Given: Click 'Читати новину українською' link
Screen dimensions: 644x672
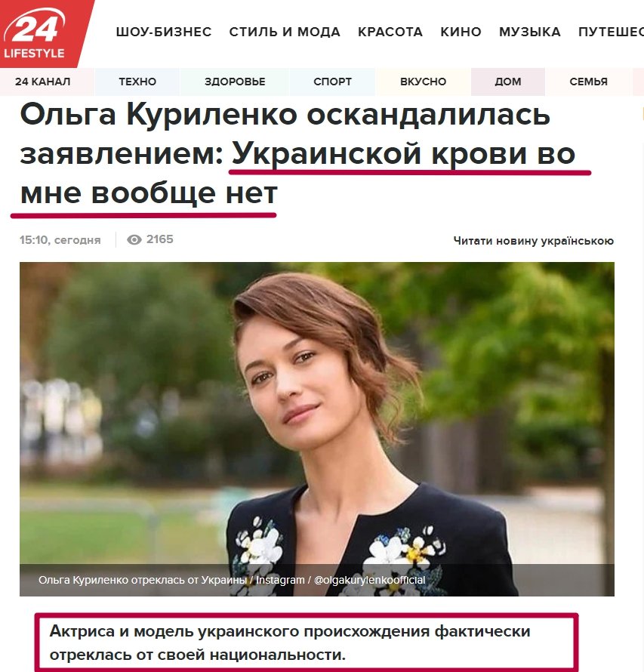Looking at the screenshot, I should click(534, 241).
